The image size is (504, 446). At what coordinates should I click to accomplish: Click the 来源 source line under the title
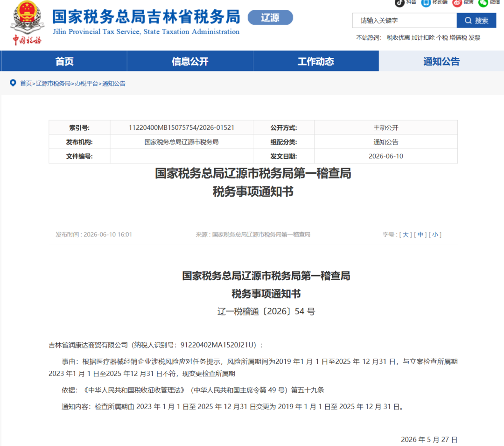253,235
